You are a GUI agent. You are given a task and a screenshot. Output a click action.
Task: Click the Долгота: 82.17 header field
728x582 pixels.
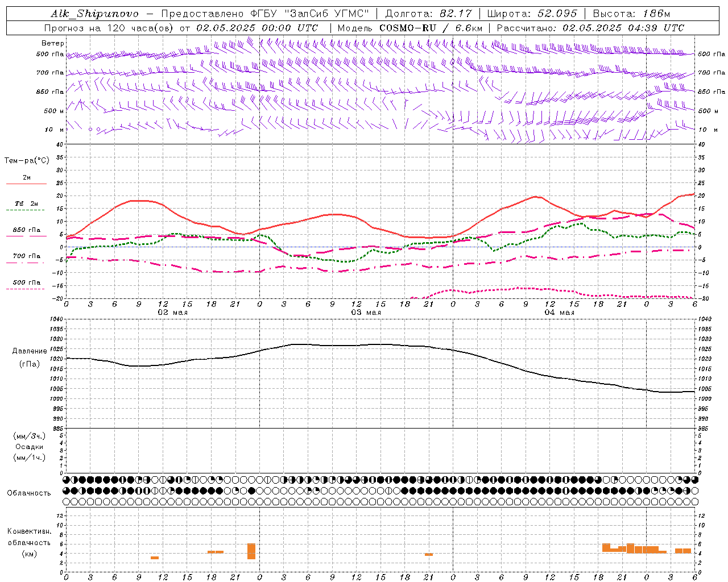429,14
